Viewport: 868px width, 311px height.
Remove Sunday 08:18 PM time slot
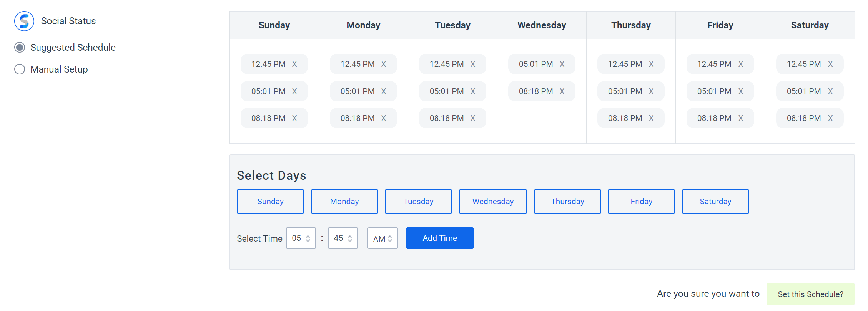[294, 118]
